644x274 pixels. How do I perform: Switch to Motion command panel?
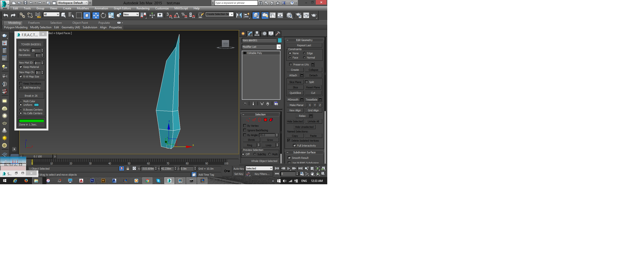[x=264, y=34]
